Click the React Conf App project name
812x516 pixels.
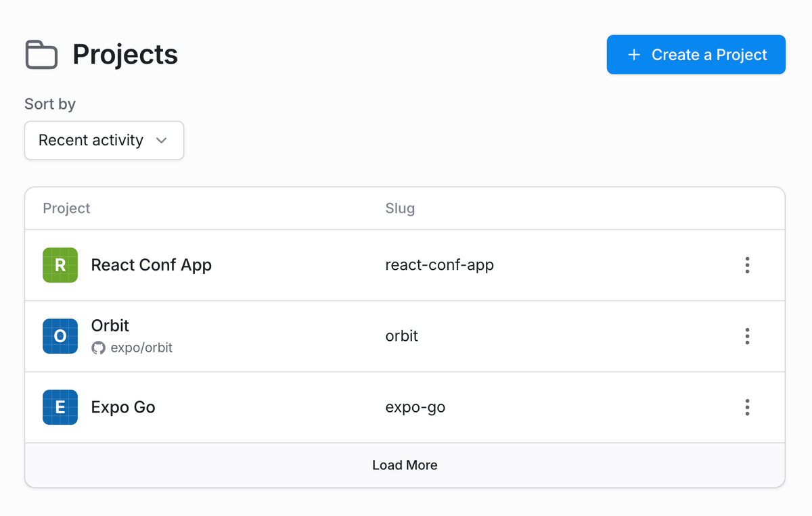pyautogui.click(x=151, y=265)
